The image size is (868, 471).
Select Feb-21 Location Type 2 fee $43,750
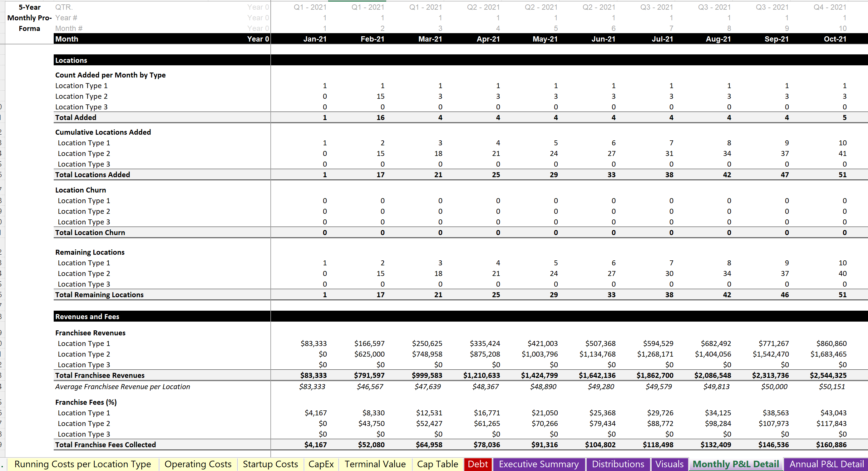click(x=371, y=423)
